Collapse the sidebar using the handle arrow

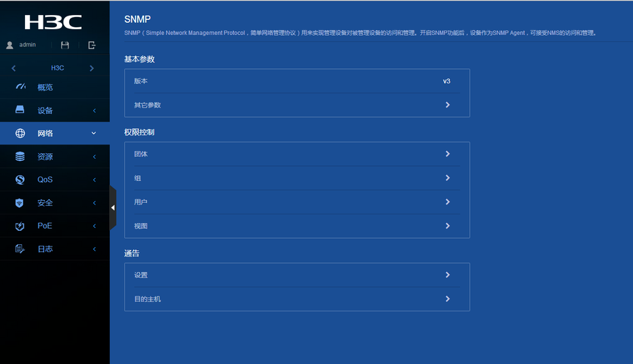coord(113,207)
